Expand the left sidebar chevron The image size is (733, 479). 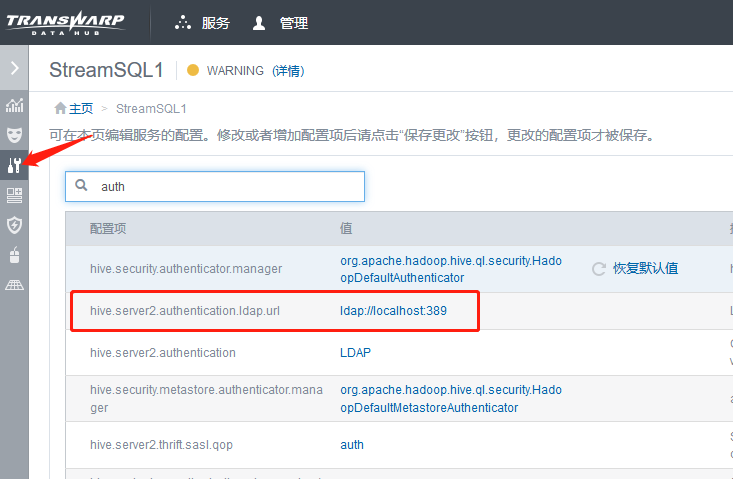[x=14, y=69]
